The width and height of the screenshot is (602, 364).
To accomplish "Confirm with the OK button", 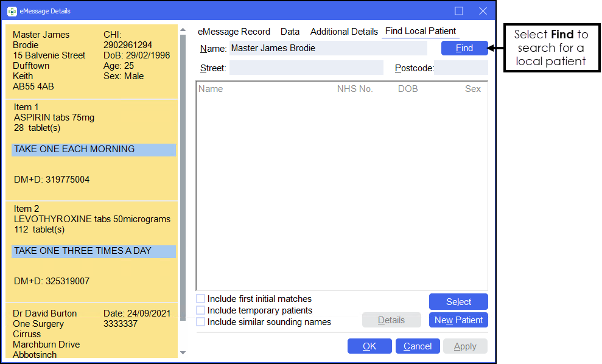I will click(369, 346).
